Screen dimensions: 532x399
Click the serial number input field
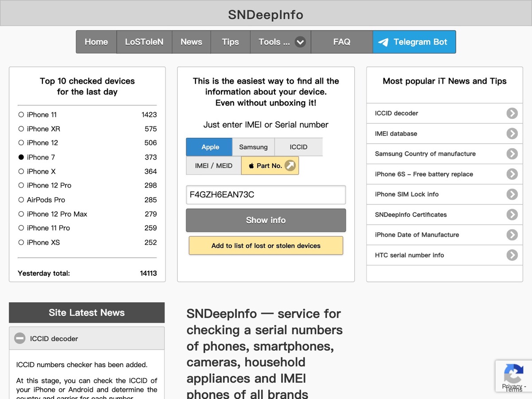[x=266, y=195]
